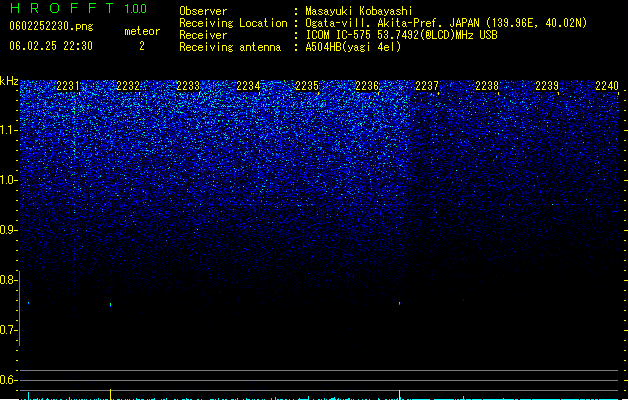Click the yellow bottom marker below 2237 echo
This screenshot has width=629, height=400.
(x=400, y=394)
